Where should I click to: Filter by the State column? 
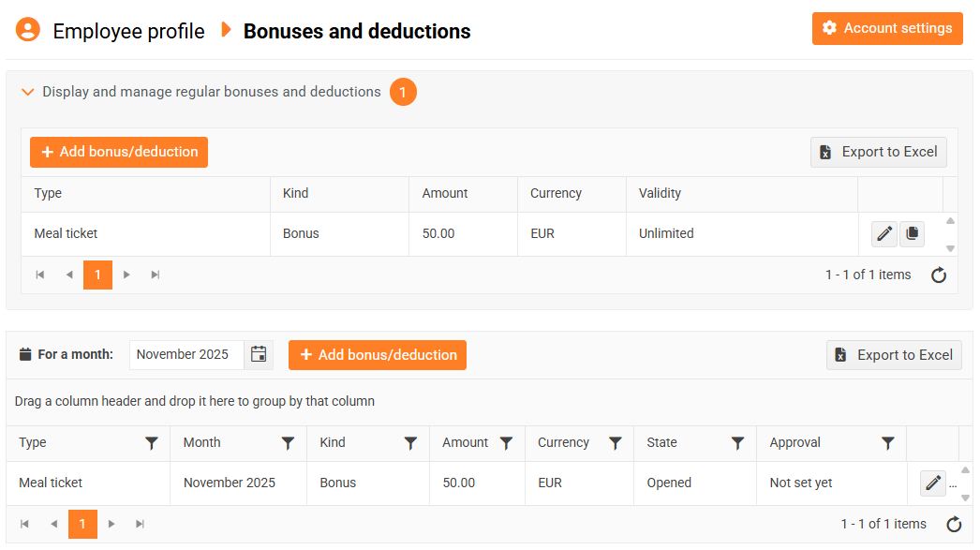point(737,443)
